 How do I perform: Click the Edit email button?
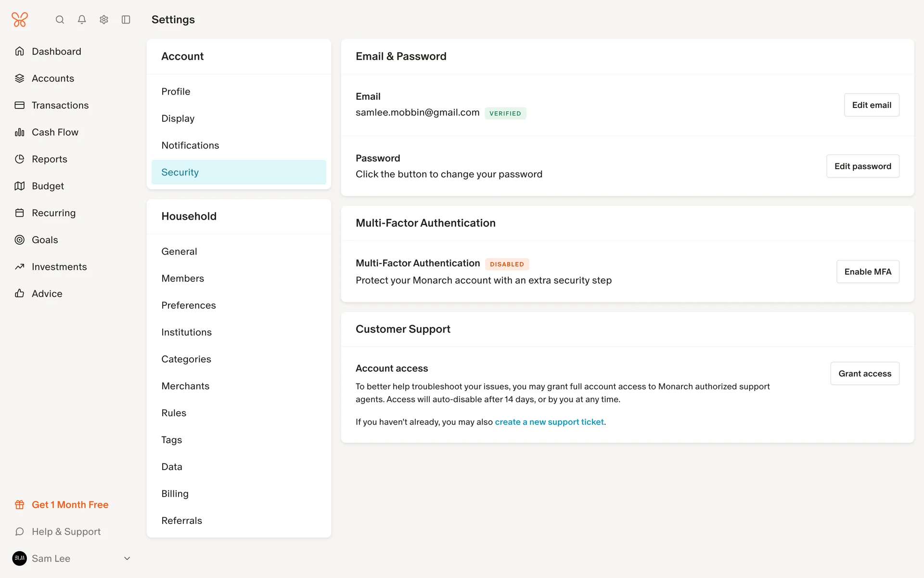871,105
